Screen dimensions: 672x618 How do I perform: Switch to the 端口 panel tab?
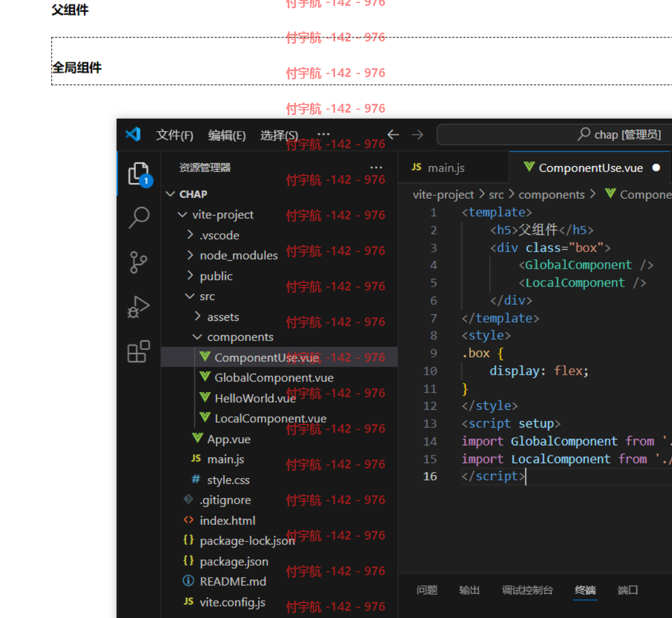click(628, 590)
